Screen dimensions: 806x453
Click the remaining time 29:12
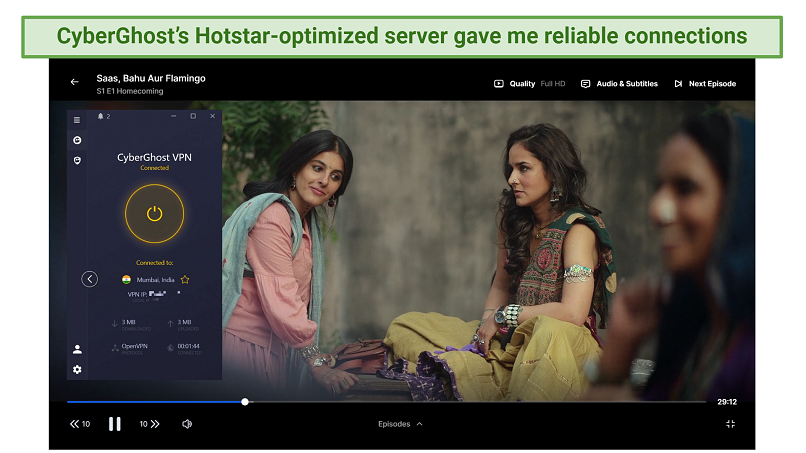click(x=727, y=402)
